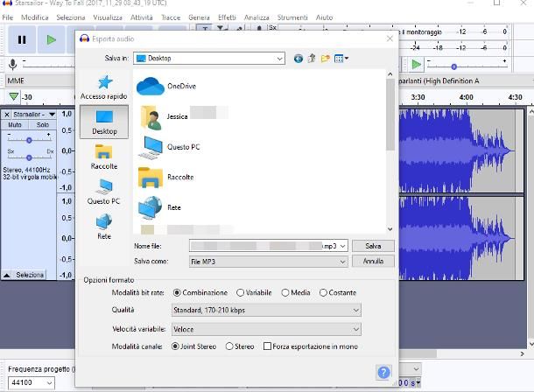Go up one folder level

pyautogui.click(x=312, y=59)
